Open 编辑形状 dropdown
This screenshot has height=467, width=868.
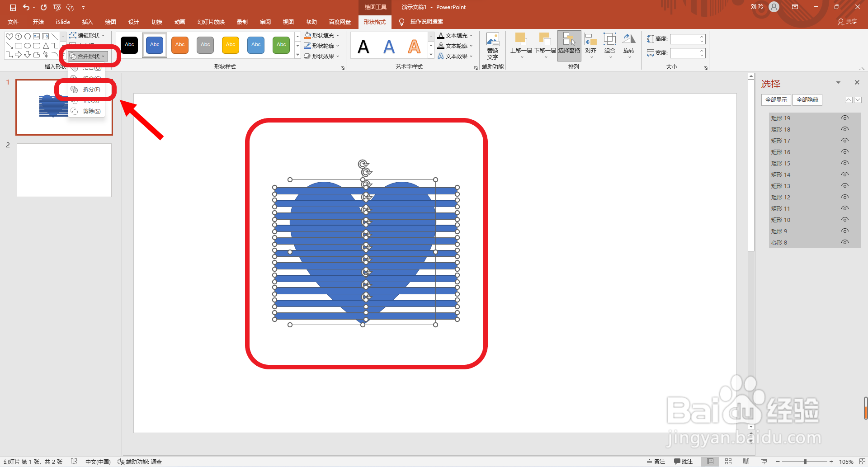coord(87,35)
